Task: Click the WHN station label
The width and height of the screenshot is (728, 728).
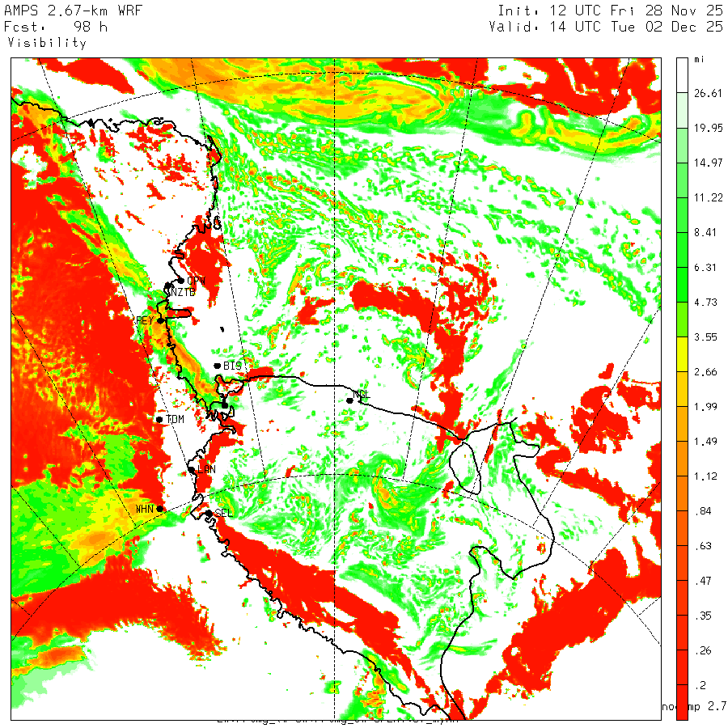Action: pyautogui.click(x=145, y=510)
